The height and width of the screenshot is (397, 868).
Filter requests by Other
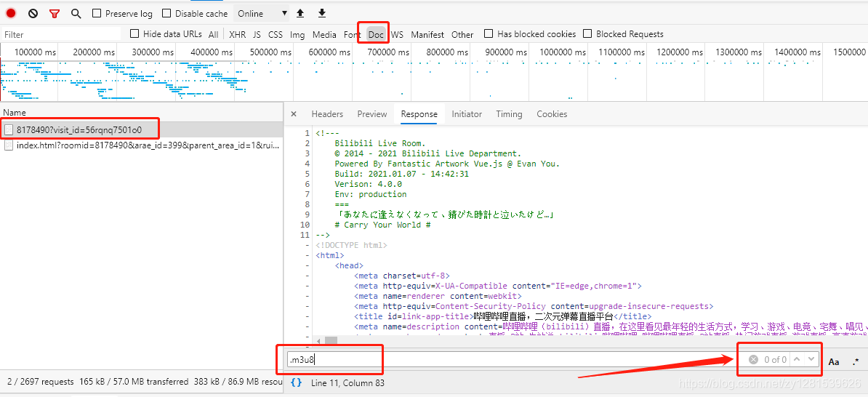tap(462, 34)
